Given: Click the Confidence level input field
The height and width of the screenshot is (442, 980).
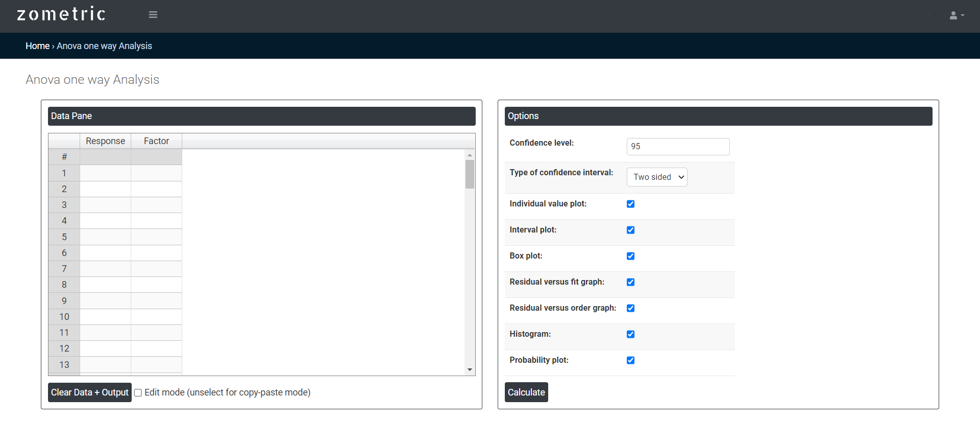Looking at the screenshot, I should pos(677,147).
